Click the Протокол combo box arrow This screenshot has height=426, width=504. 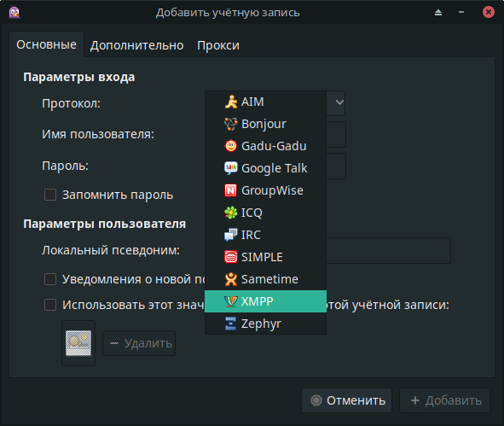click(x=339, y=102)
